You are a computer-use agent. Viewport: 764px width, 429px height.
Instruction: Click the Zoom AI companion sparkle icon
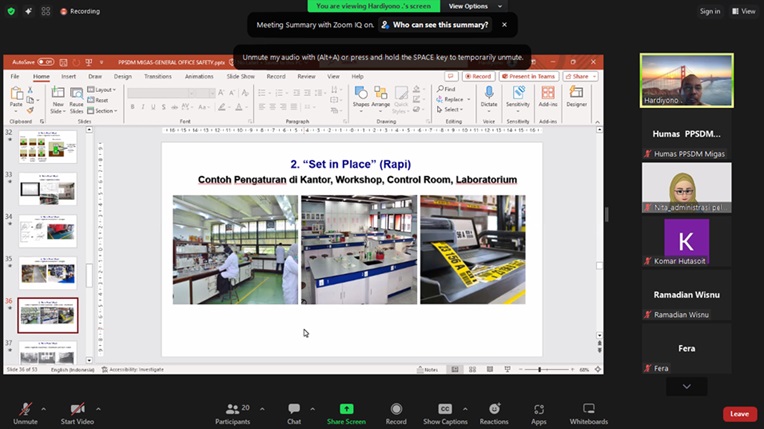(x=28, y=11)
